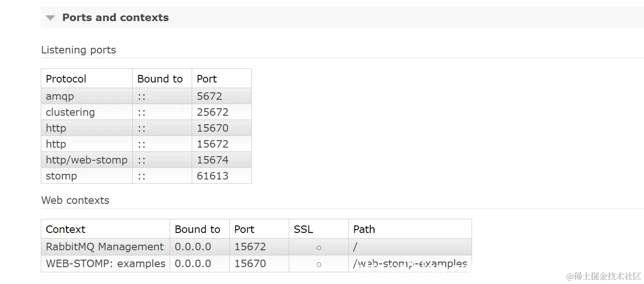Click port 5672 in listening ports

[222, 96]
